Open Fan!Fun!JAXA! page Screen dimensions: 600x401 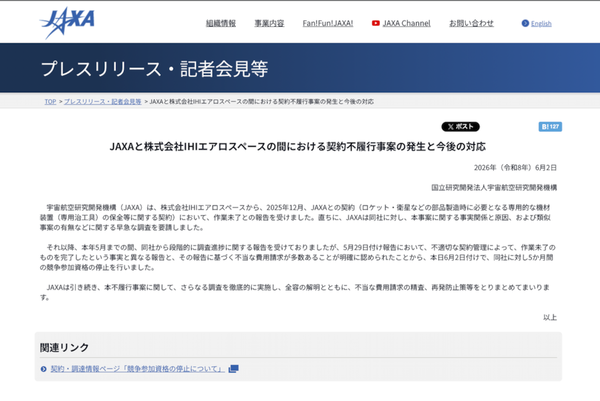328,23
